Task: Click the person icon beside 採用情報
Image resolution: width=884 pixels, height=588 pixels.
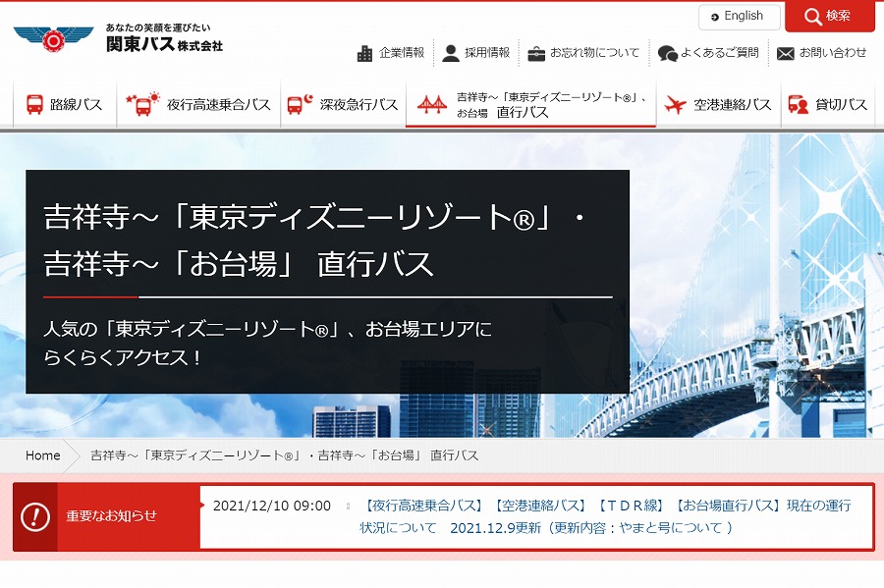Action: pyautogui.click(x=451, y=54)
